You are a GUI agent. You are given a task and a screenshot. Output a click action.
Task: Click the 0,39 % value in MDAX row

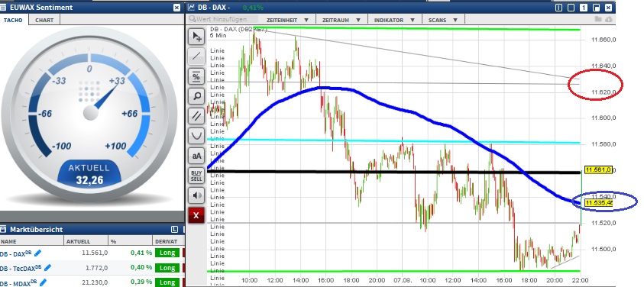(141, 282)
